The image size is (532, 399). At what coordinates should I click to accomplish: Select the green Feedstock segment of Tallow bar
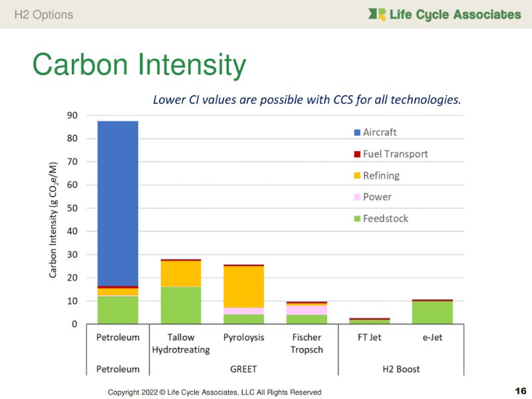[x=180, y=305]
